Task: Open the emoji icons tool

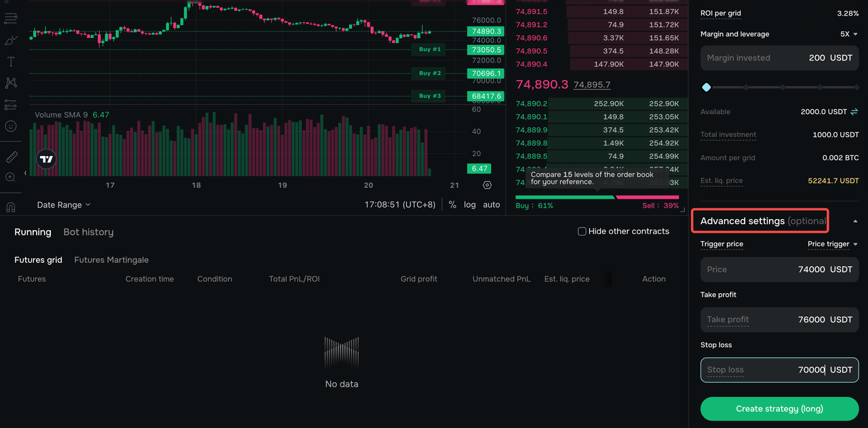Action: coord(11,126)
